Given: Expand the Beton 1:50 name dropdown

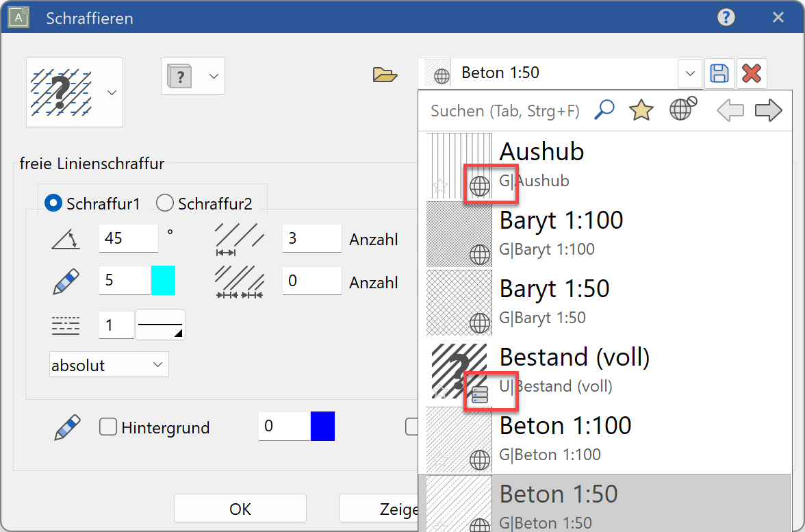Looking at the screenshot, I should click(690, 73).
